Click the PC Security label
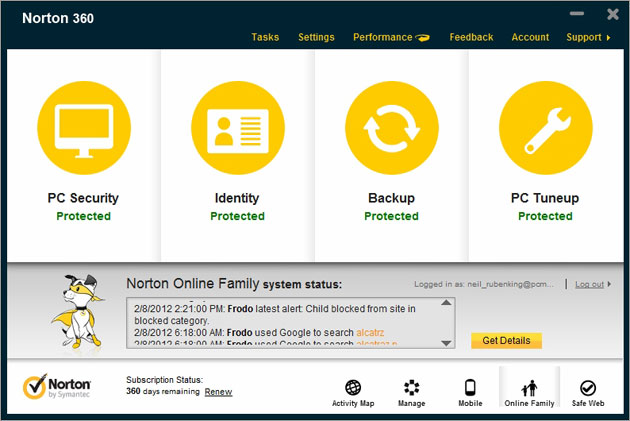630x421 pixels. [x=83, y=198]
